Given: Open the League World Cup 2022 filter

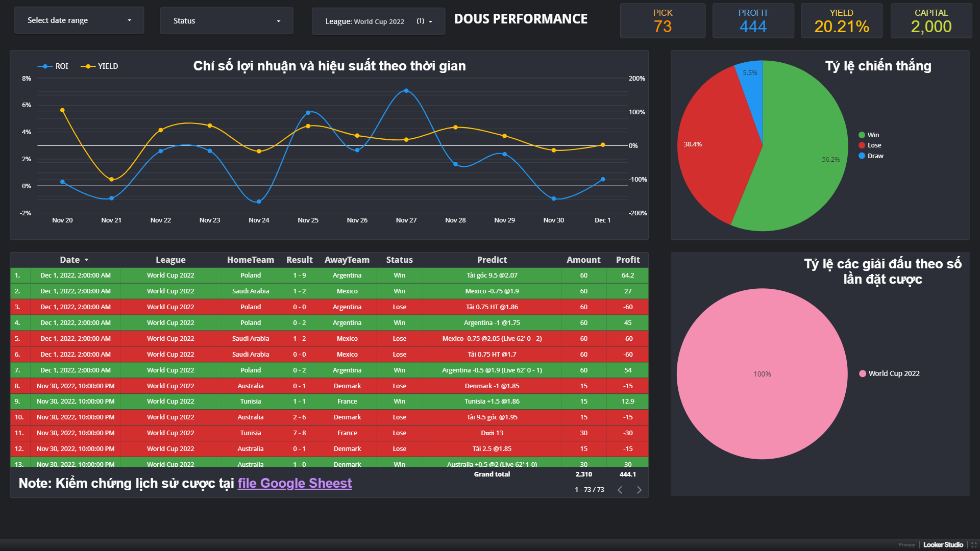Looking at the screenshot, I should [x=378, y=21].
